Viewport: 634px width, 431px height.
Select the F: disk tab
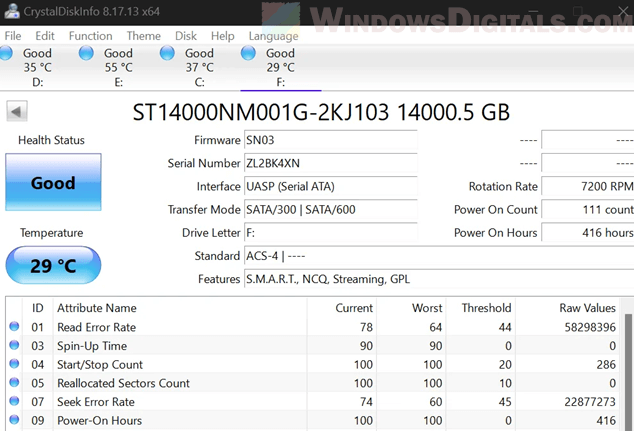tap(280, 68)
